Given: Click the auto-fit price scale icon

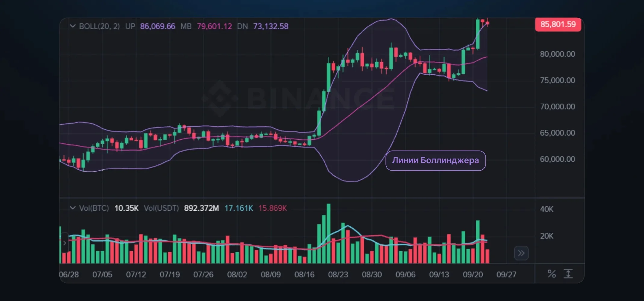Looking at the screenshot, I should pyautogui.click(x=568, y=274).
